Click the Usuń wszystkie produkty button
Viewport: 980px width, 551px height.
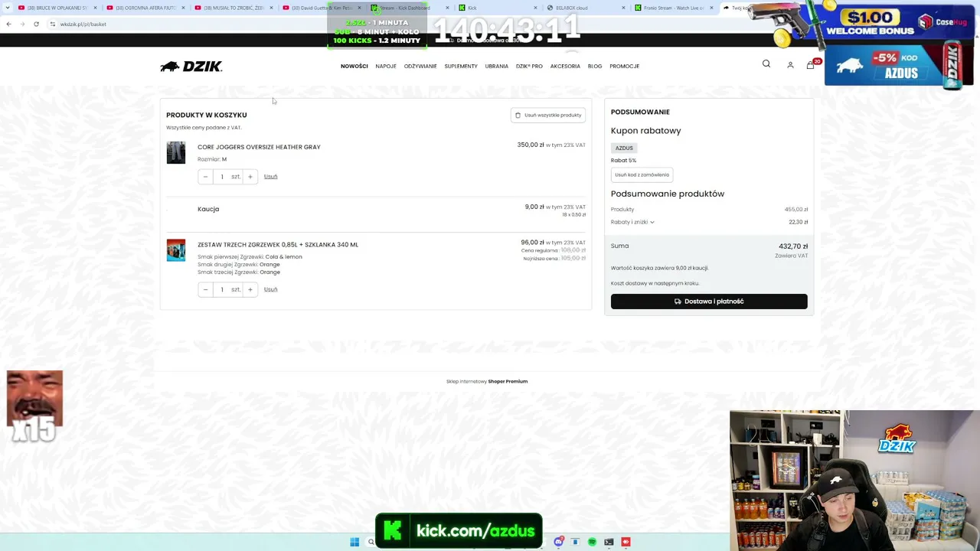(548, 115)
